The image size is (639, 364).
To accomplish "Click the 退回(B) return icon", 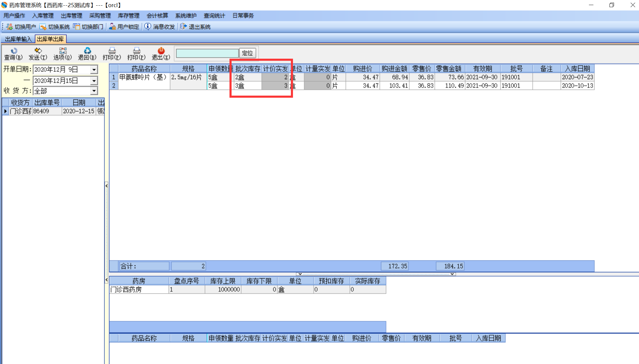I will pos(87,51).
